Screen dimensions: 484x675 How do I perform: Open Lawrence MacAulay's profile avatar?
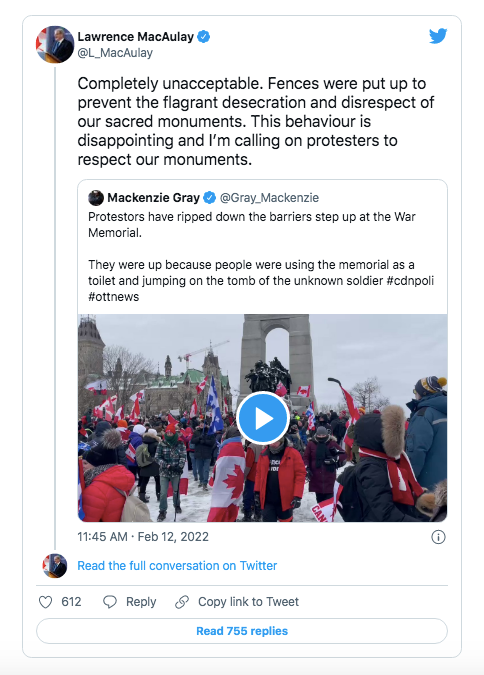tap(54, 44)
